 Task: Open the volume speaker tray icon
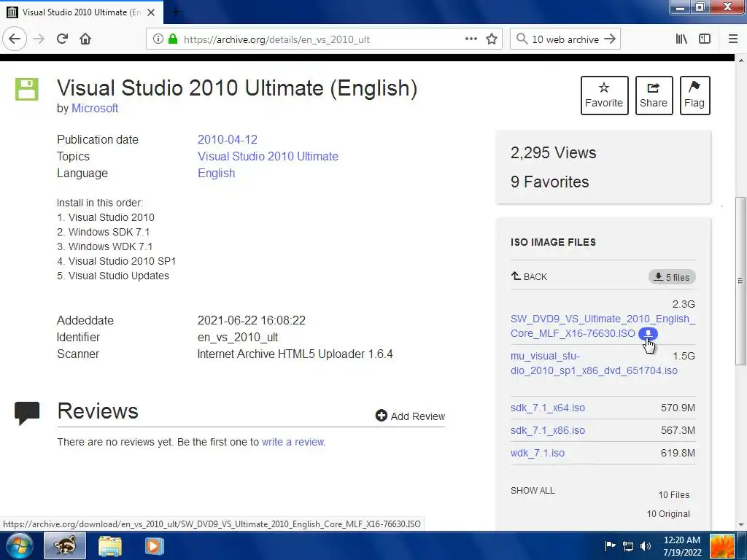[x=646, y=546]
